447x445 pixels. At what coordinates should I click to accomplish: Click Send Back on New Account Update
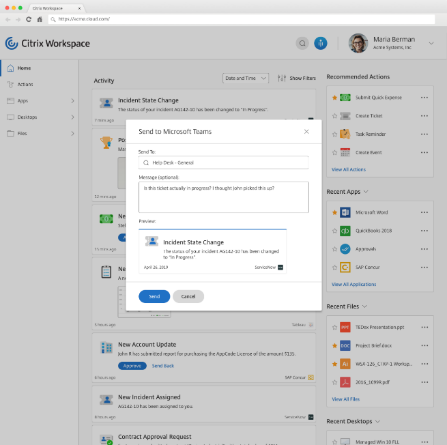coord(163,366)
